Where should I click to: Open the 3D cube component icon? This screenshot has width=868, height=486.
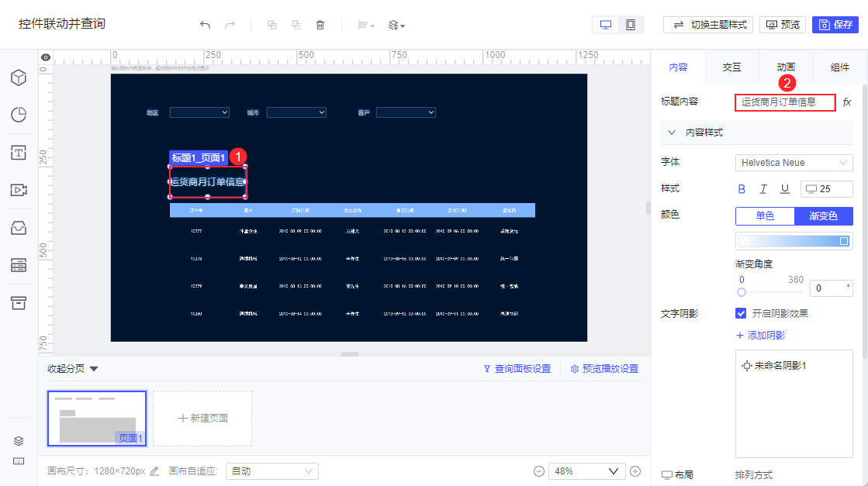coord(19,78)
